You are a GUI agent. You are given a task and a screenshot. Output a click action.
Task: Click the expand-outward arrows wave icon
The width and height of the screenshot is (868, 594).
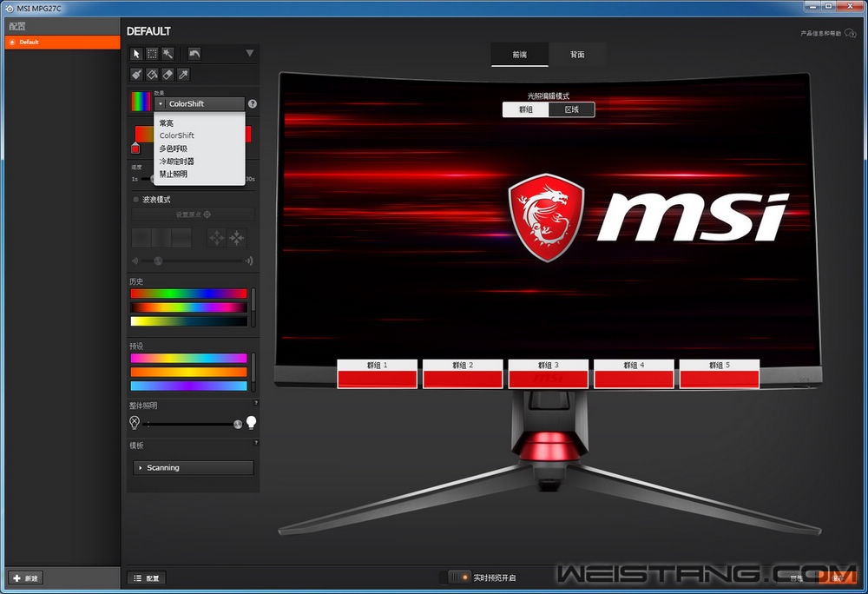[x=216, y=237]
